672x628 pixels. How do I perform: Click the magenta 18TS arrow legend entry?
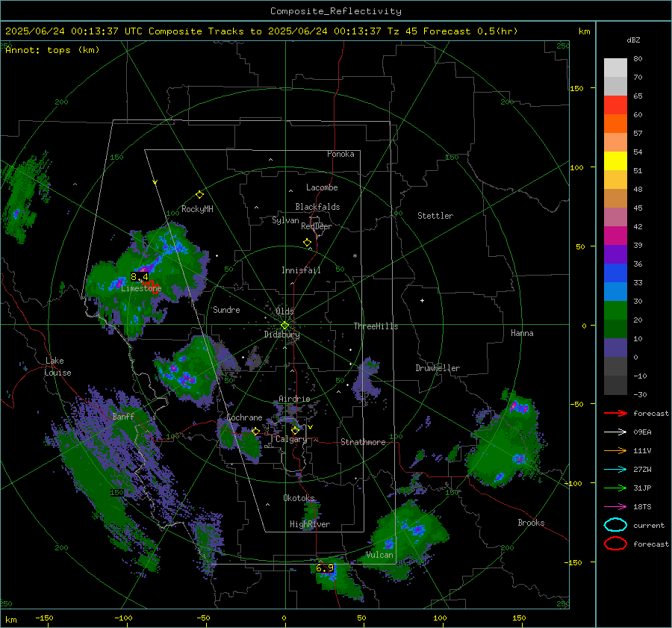click(615, 507)
